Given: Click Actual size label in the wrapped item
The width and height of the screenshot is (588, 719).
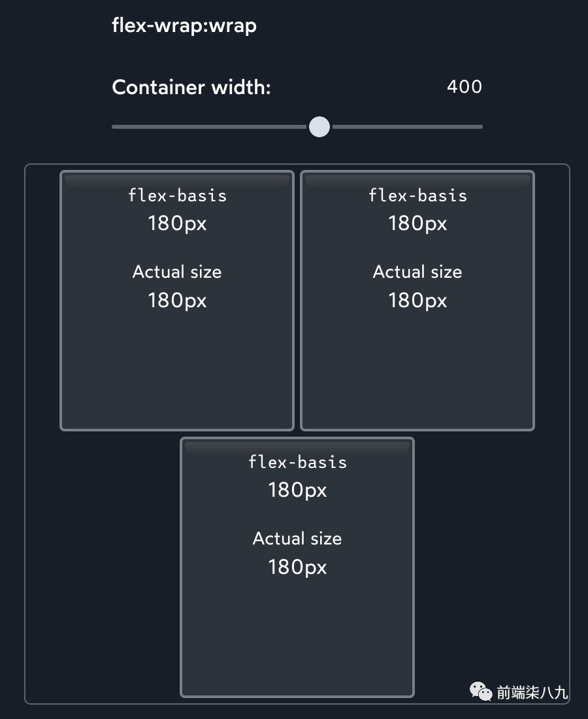Looking at the screenshot, I should pyautogui.click(x=297, y=539).
